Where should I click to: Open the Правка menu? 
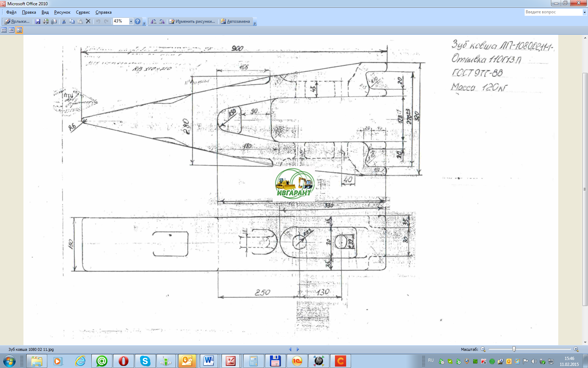[29, 12]
